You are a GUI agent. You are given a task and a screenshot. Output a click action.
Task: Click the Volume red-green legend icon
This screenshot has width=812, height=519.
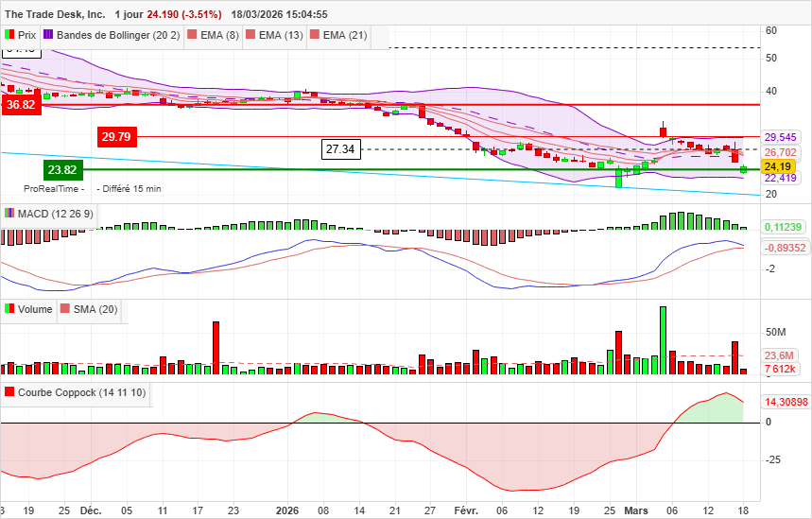pos(9,309)
